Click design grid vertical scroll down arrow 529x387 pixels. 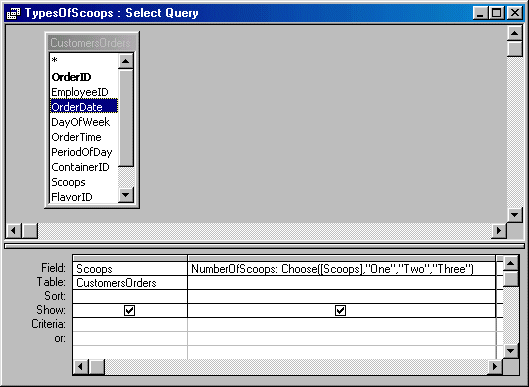510,351
